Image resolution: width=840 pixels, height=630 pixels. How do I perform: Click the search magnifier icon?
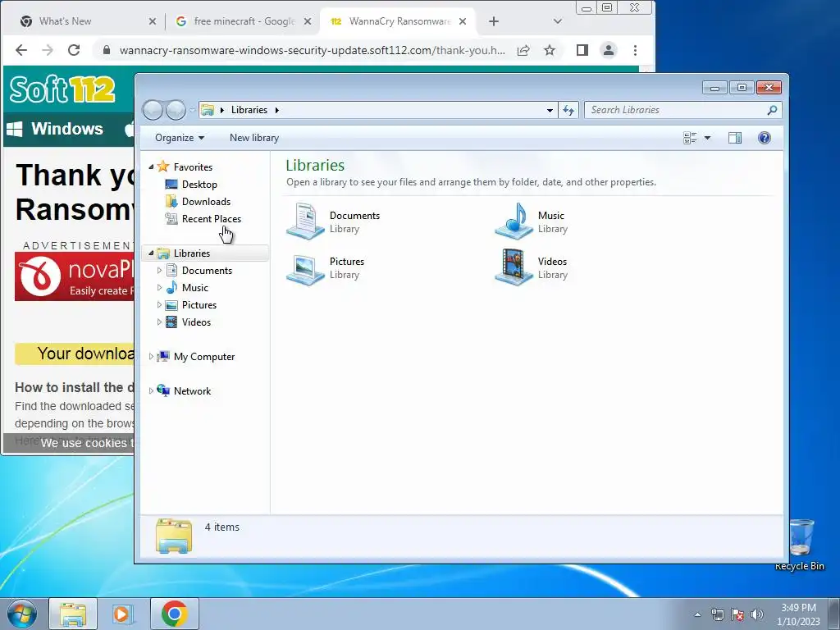pyautogui.click(x=772, y=110)
